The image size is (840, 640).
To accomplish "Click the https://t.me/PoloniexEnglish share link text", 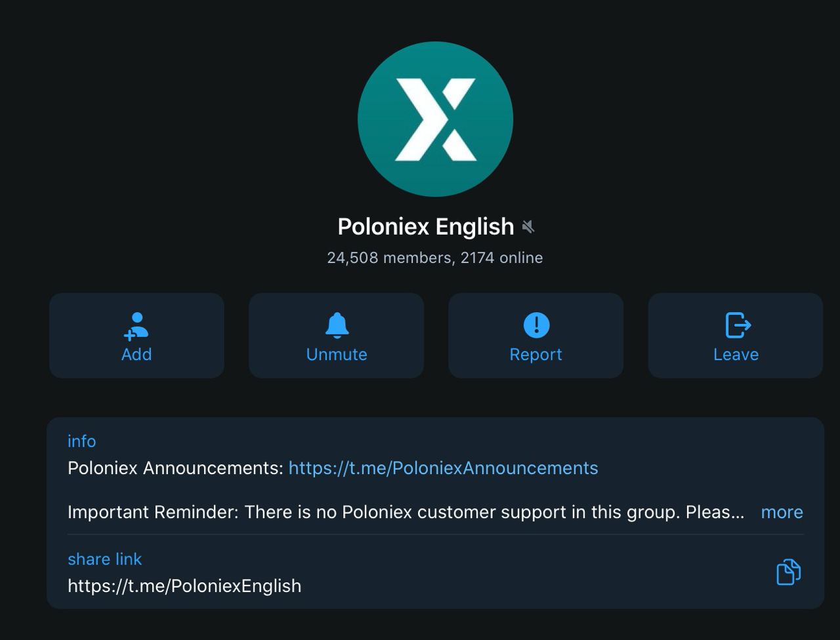I will pos(184,586).
